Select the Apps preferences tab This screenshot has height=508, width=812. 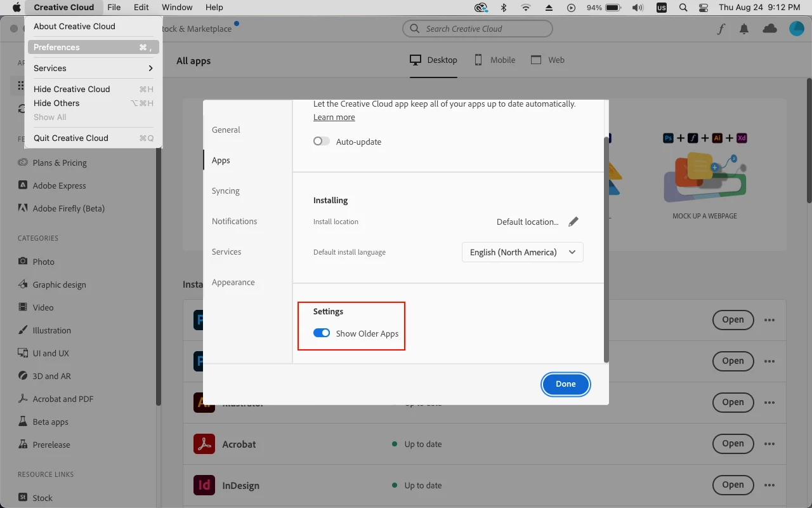click(221, 160)
